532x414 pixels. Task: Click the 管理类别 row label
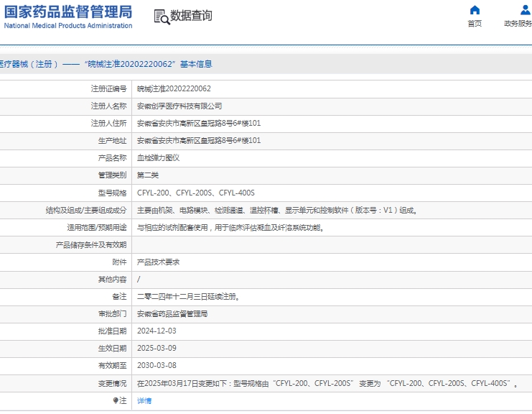[112, 175]
